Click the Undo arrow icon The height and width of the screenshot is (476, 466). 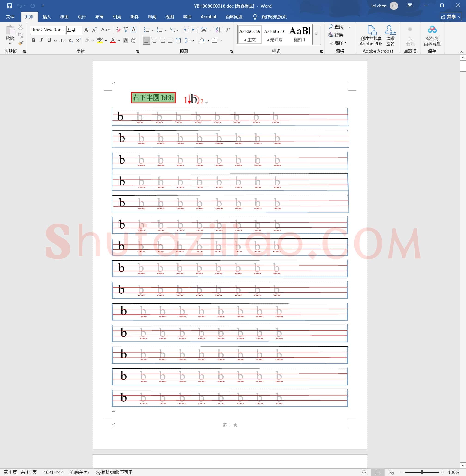pyautogui.click(x=20, y=6)
